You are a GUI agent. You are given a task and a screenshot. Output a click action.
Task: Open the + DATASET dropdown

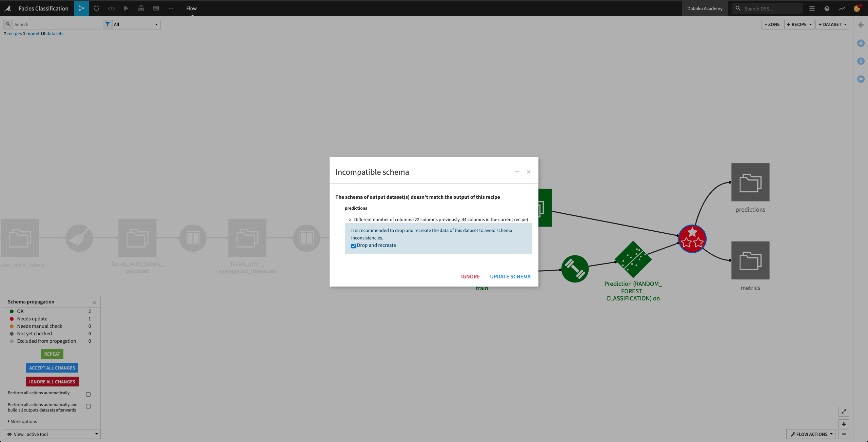click(x=832, y=24)
